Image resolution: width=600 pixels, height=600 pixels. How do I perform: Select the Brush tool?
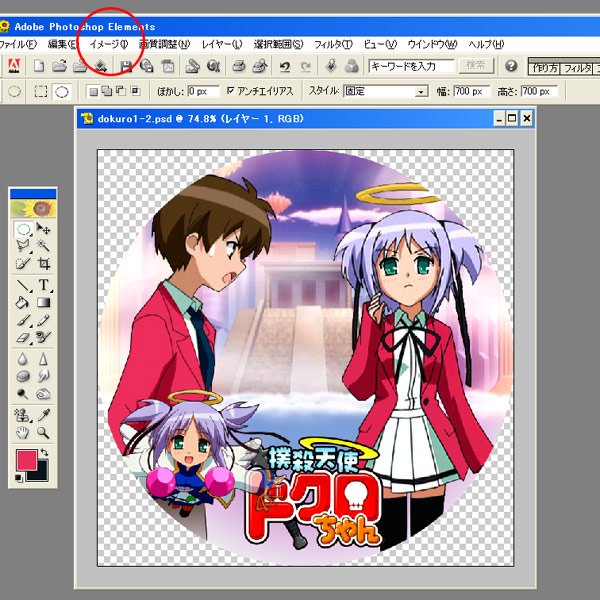pos(23,320)
